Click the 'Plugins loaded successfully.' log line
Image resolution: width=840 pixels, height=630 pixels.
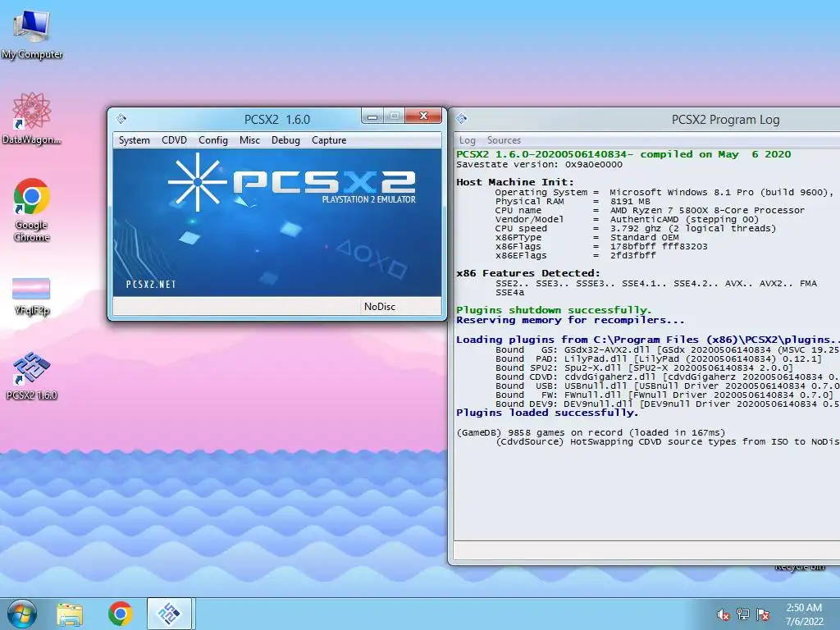tap(547, 413)
